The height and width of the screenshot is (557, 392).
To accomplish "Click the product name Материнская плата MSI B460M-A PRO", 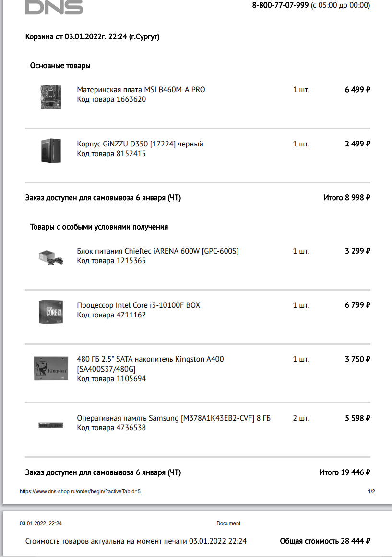I will [x=141, y=90].
